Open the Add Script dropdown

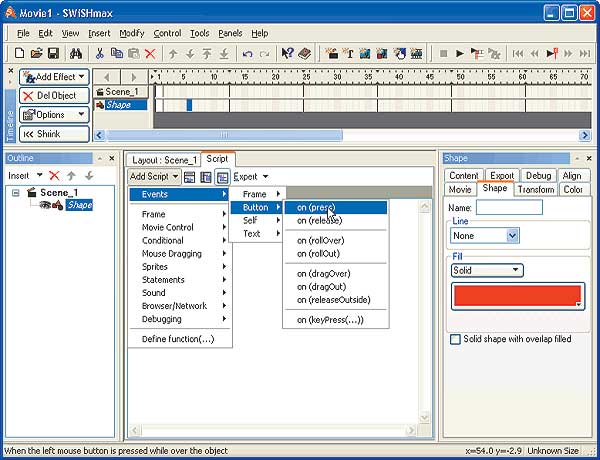[x=154, y=176]
